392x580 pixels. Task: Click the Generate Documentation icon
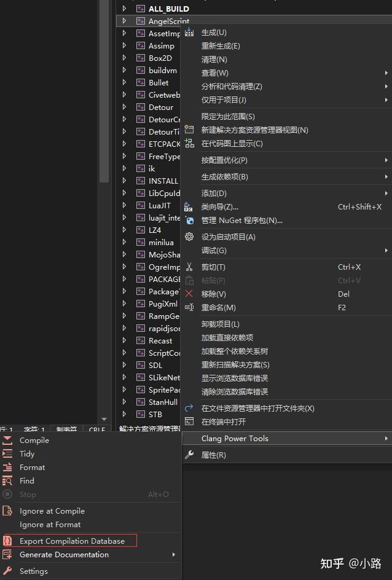click(7, 554)
